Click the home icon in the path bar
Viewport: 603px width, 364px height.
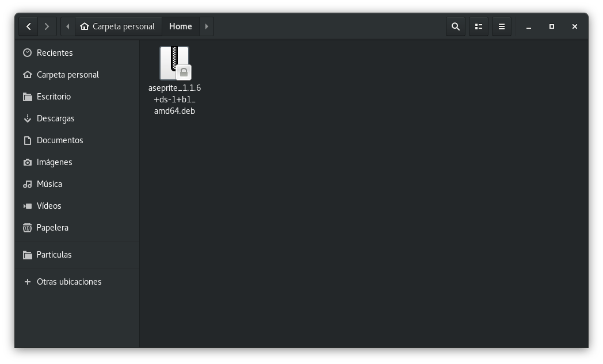pyautogui.click(x=85, y=26)
